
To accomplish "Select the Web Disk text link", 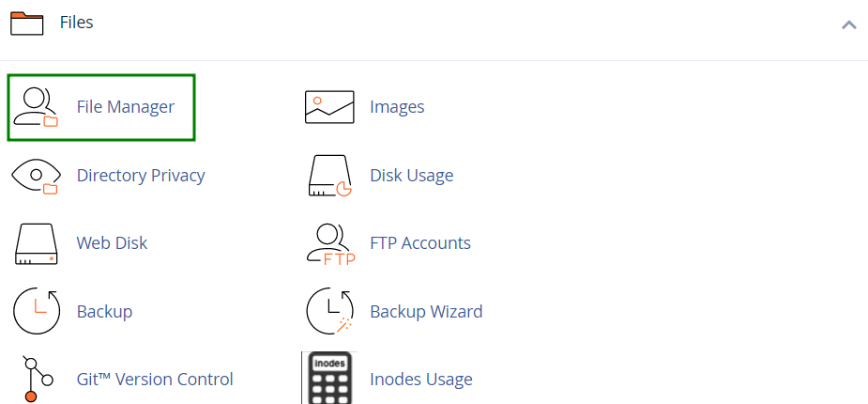I will click(112, 243).
